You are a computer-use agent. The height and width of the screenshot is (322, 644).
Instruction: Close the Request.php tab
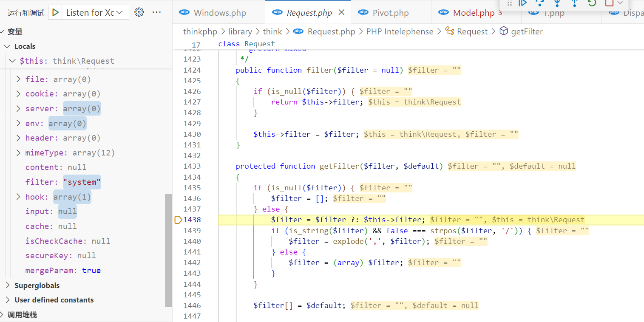341,12
